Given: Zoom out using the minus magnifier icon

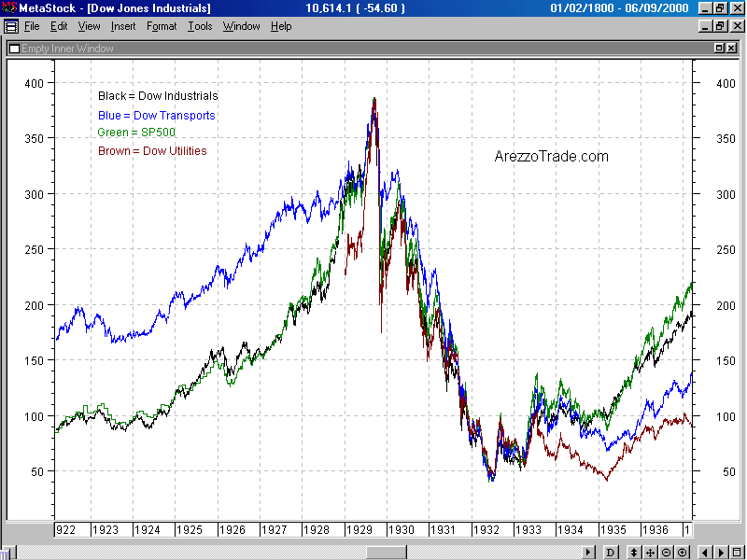Looking at the screenshot, I should click(x=667, y=553).
